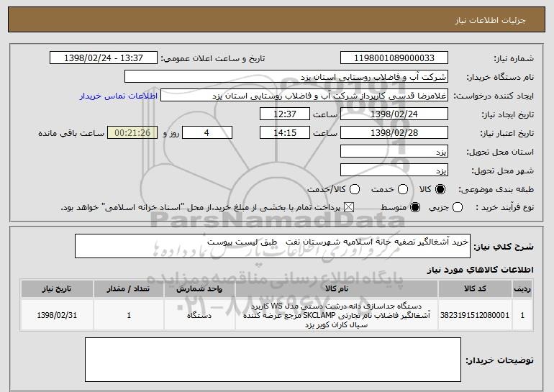Click the remaining time counter 00:21:26

132,133
